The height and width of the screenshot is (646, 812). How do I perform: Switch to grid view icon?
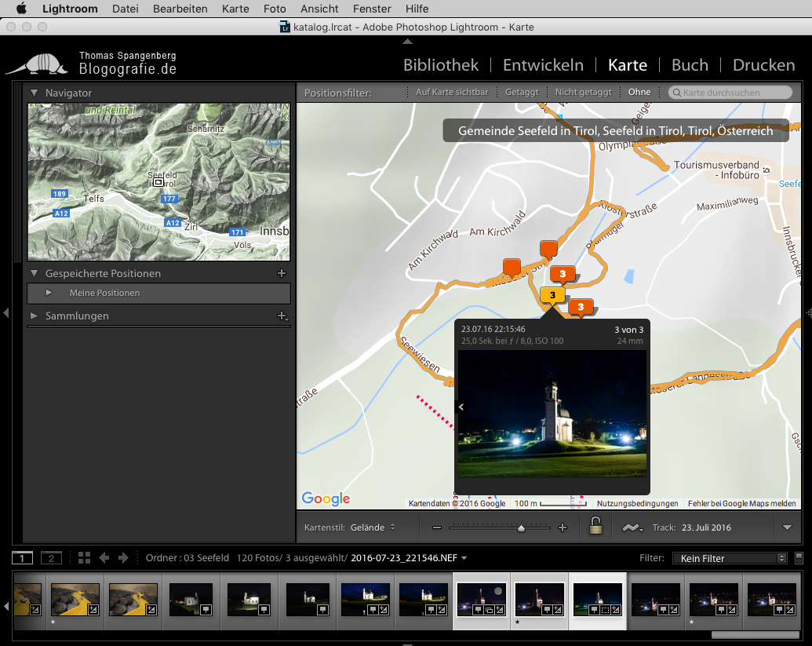click(85, 557)
